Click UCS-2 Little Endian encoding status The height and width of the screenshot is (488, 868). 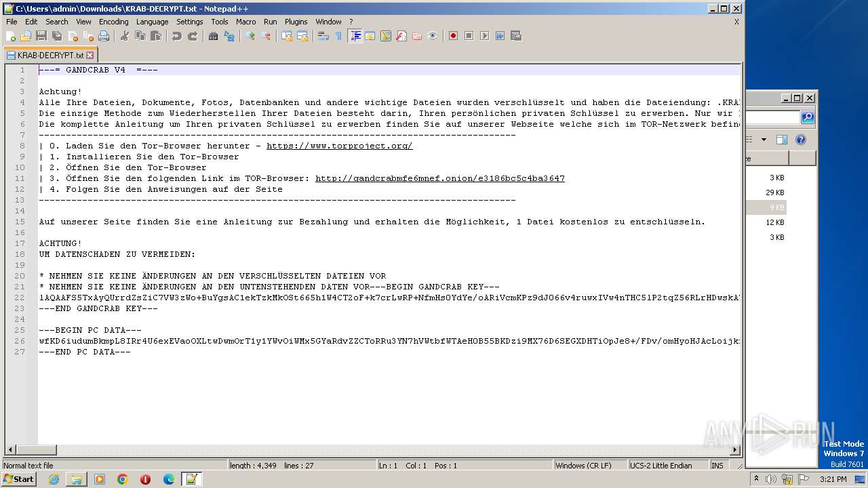(x=668, y=466)
